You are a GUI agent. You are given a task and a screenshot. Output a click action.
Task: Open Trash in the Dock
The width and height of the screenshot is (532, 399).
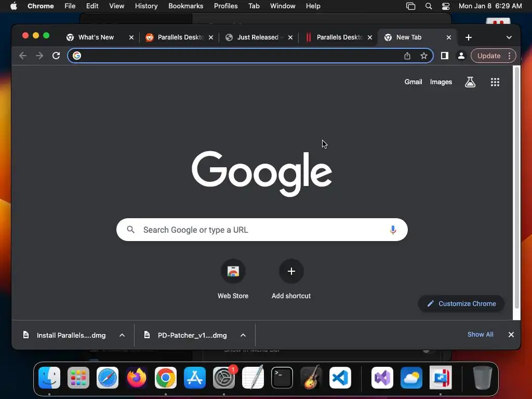pyautogui.click(x=482, y=378)
